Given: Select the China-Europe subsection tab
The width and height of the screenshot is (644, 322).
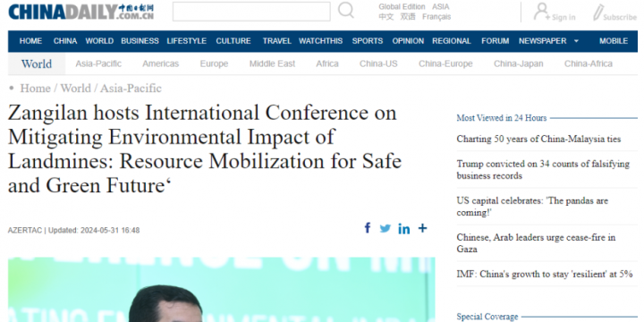Looking at the screenshot, I should (x=445, y=64).
